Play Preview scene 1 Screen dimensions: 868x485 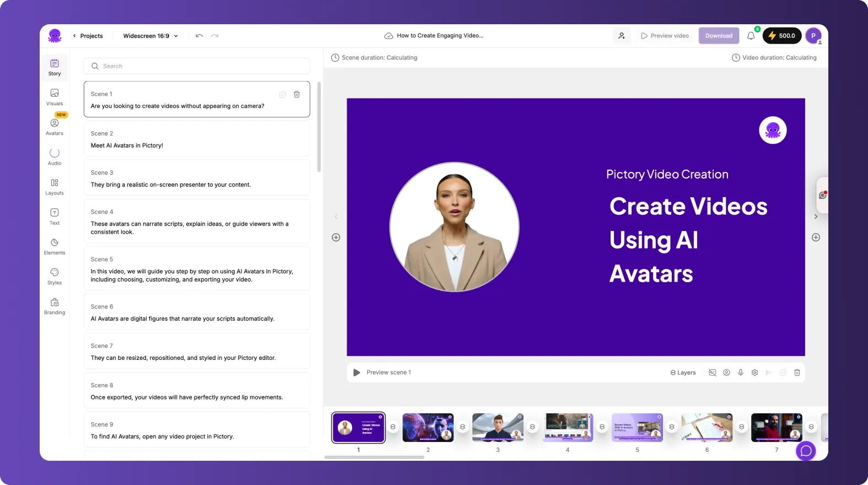pos(357,373)
